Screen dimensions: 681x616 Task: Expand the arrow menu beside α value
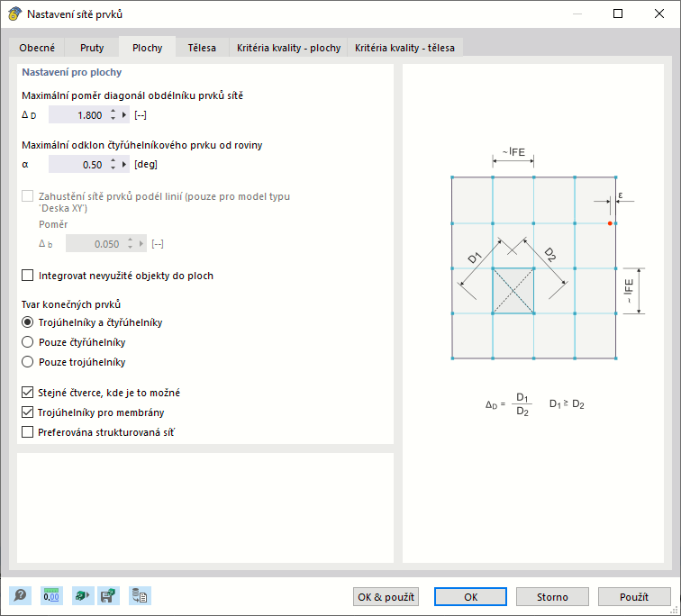[124, 165]
